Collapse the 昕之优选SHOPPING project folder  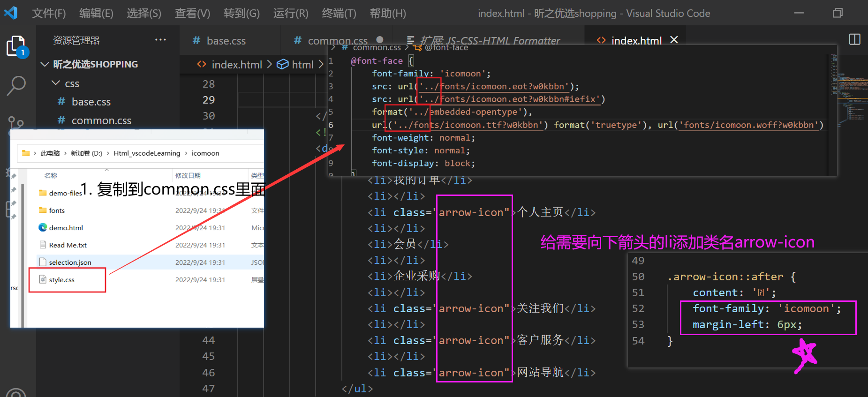[x=45, y=64]
